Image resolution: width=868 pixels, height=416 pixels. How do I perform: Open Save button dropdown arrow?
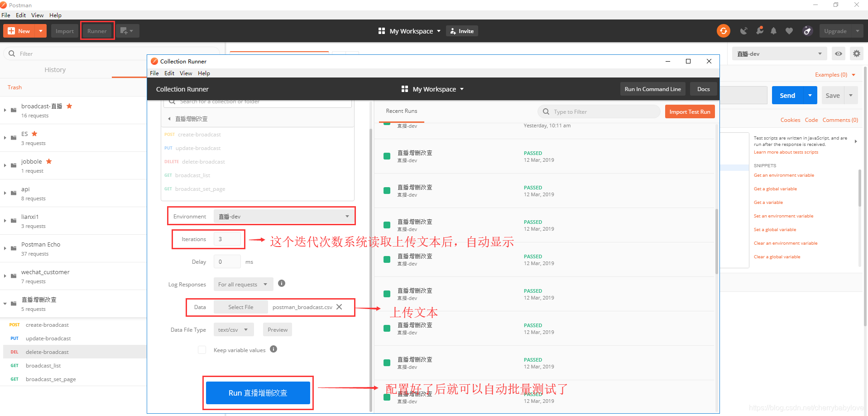point(851,95)
